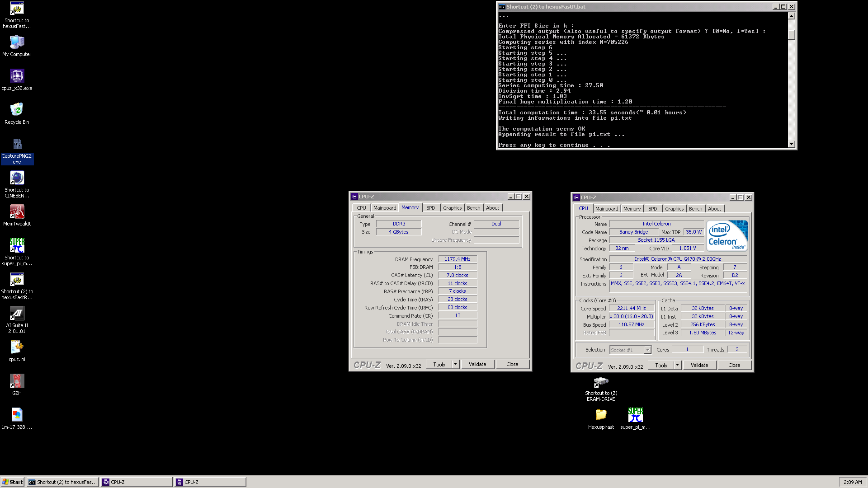The height and width of the screenshot is (488, 868).
Task: Click Level 3 cache 1.50 MBytes
Action: click(x=703, y=333)
